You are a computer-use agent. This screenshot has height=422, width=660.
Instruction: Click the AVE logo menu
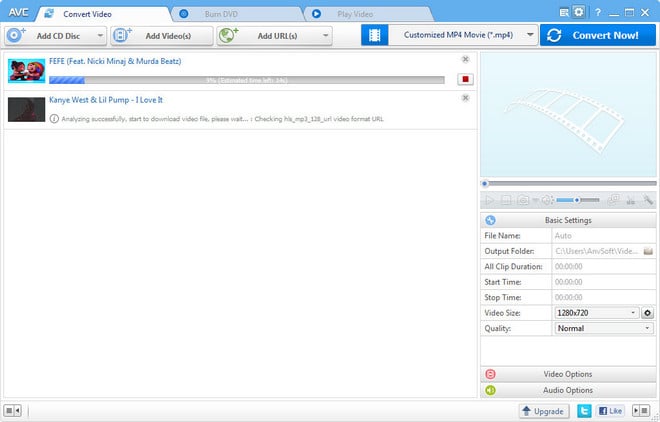(19, 13)
